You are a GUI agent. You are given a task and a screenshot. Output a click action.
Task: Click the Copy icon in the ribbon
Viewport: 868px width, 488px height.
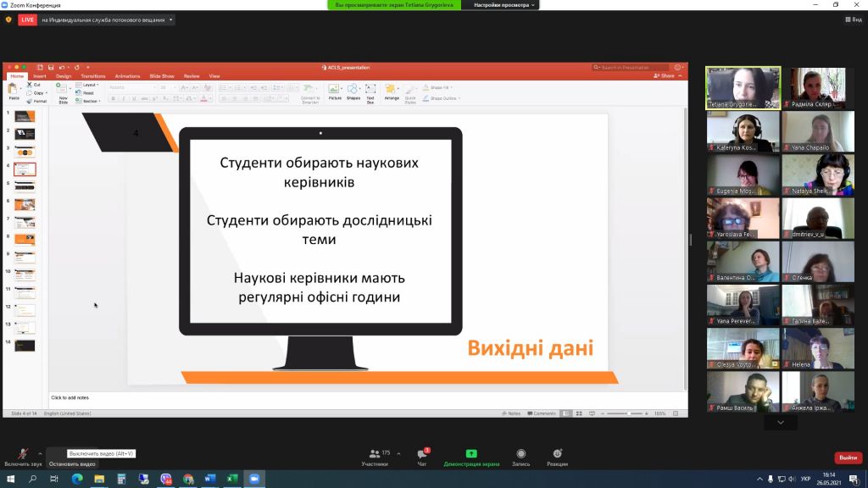pyautogui.click(x=30, y=93)
